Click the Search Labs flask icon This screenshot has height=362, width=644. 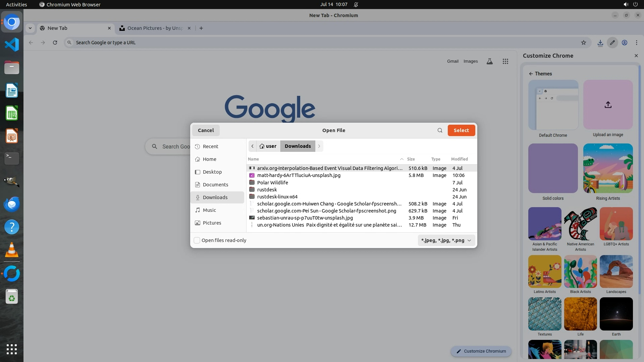point(489,61)
